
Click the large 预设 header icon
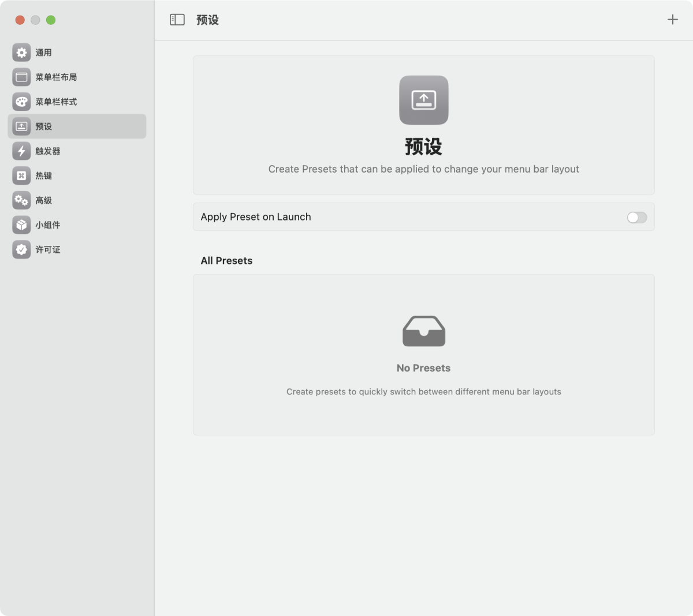tap(423, 100)
